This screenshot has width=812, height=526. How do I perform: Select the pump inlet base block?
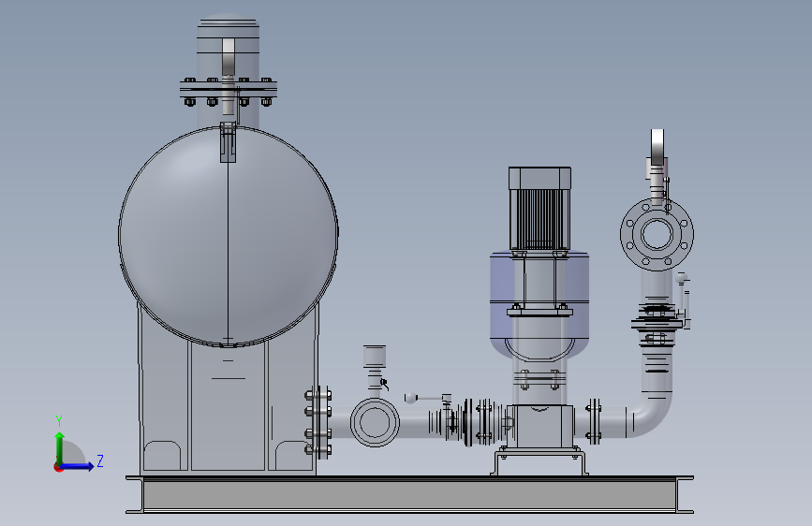(x=539, y=426)
